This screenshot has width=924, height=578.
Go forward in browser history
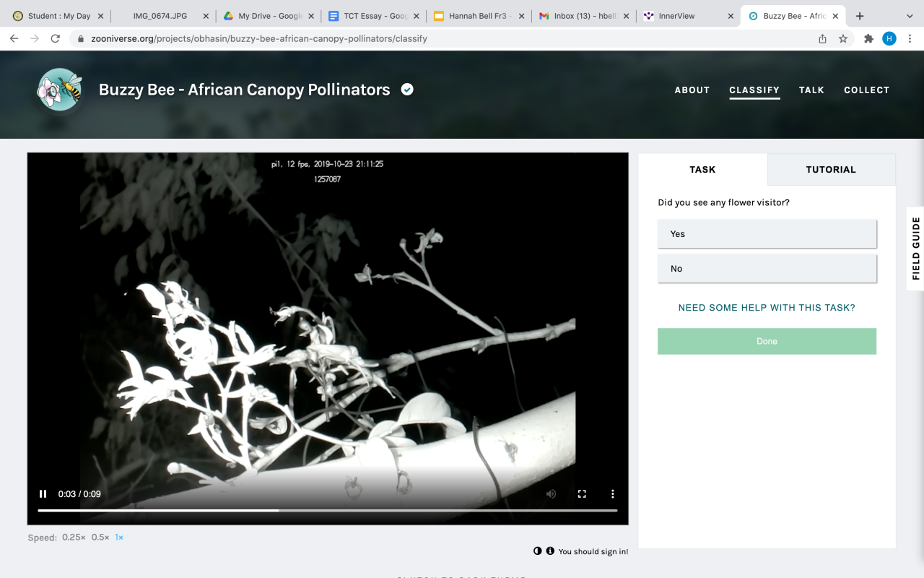(34, 39)
